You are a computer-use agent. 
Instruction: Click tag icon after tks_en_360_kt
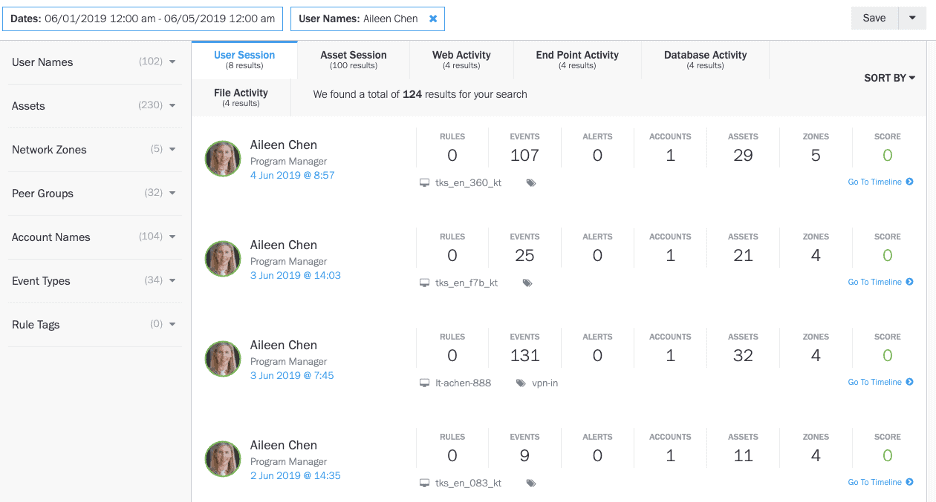531,183
